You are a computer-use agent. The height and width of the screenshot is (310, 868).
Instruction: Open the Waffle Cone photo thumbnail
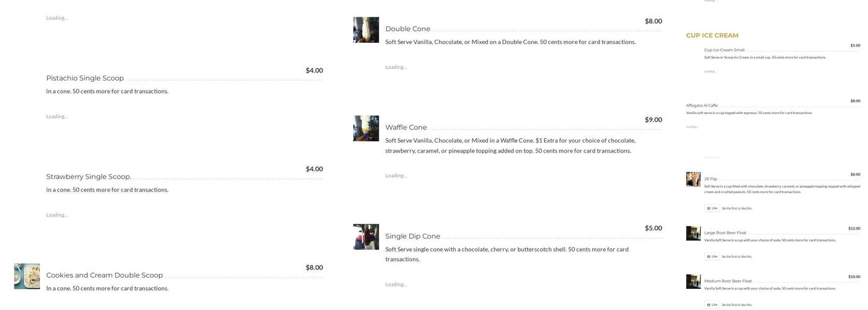pyautogui.click(x=366, y=128)
